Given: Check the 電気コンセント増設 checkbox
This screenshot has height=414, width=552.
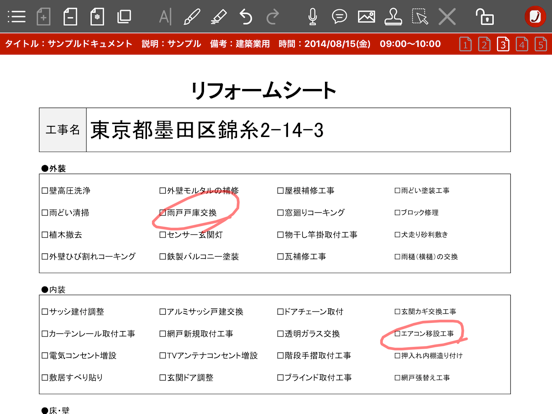Looking at the screenshot, I should [x=45, y=356].
